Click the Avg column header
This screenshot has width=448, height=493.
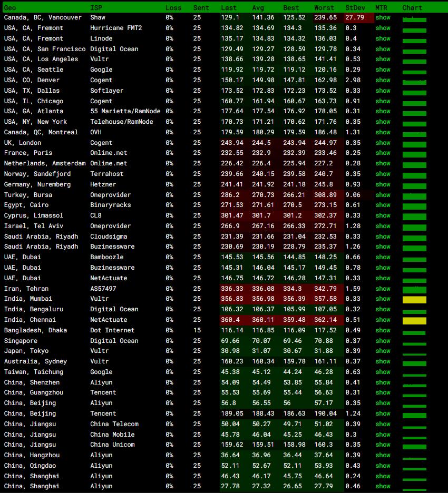(258, 8)
